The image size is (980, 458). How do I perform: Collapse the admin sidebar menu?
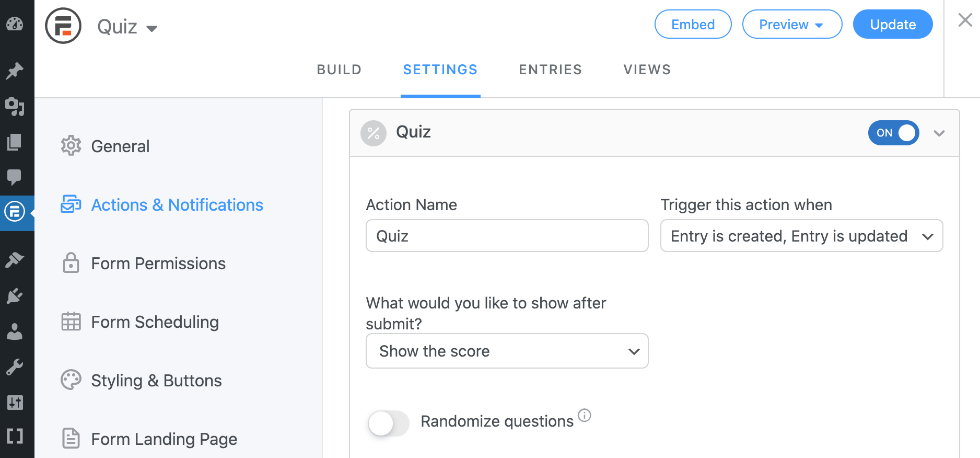click(15, 437)
